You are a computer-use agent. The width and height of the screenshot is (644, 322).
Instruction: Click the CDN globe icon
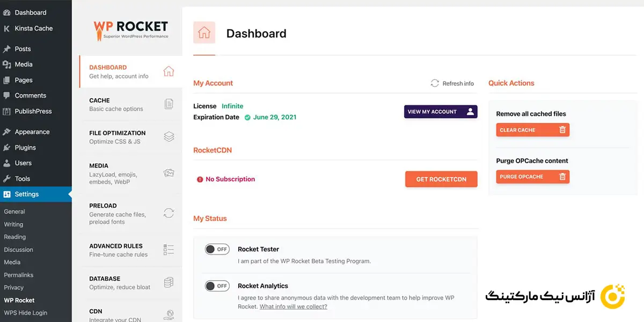[x=169, y=314]
